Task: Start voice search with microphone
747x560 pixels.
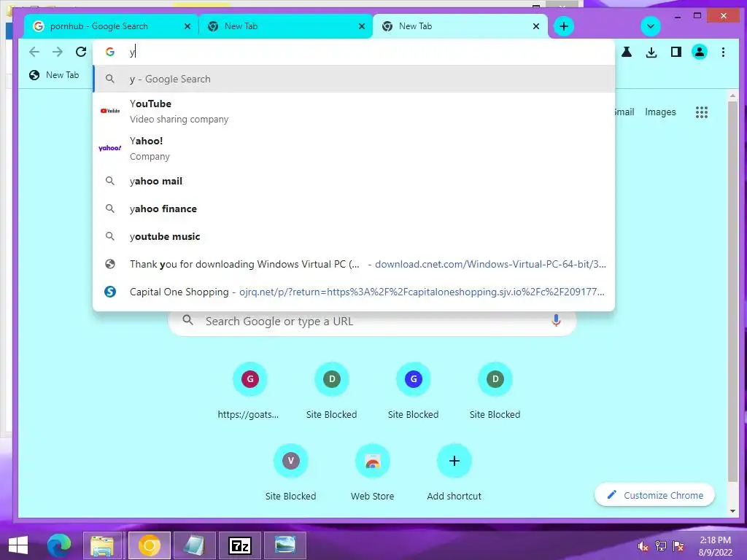Action: tap(555, 321)
